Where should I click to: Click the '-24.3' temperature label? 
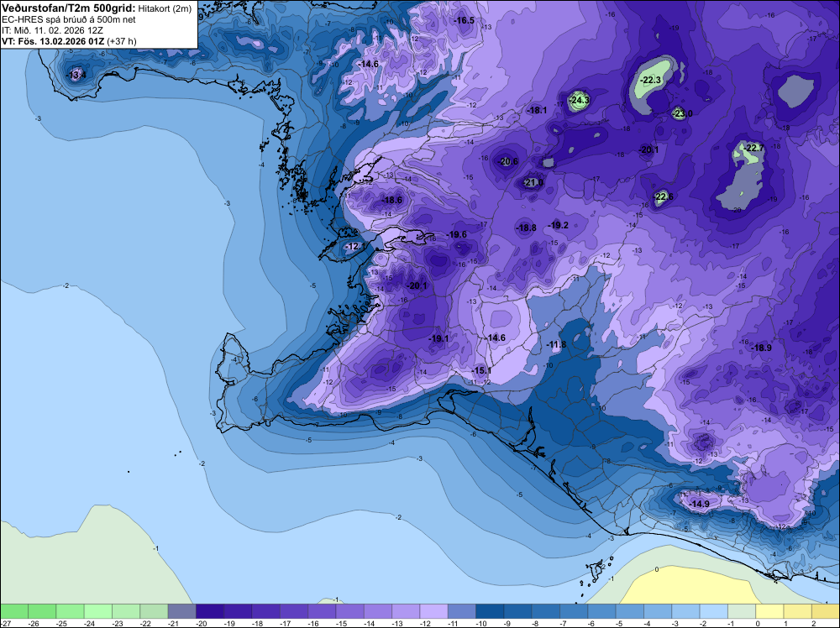pyautogui.click(x=579, y=100)
